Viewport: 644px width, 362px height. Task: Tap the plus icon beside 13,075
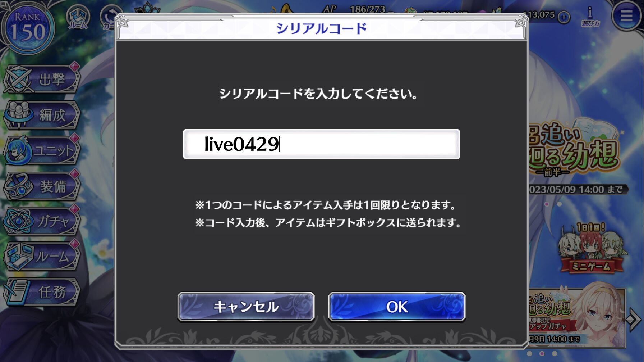564,17
